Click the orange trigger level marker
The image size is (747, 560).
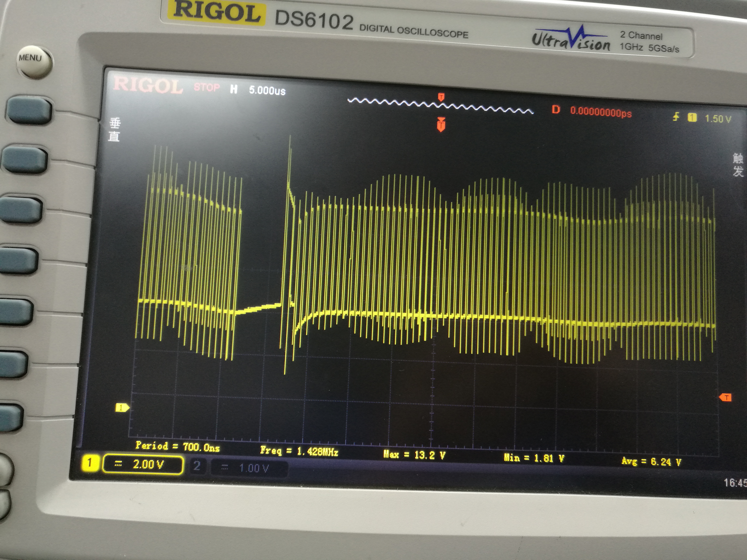725,398
